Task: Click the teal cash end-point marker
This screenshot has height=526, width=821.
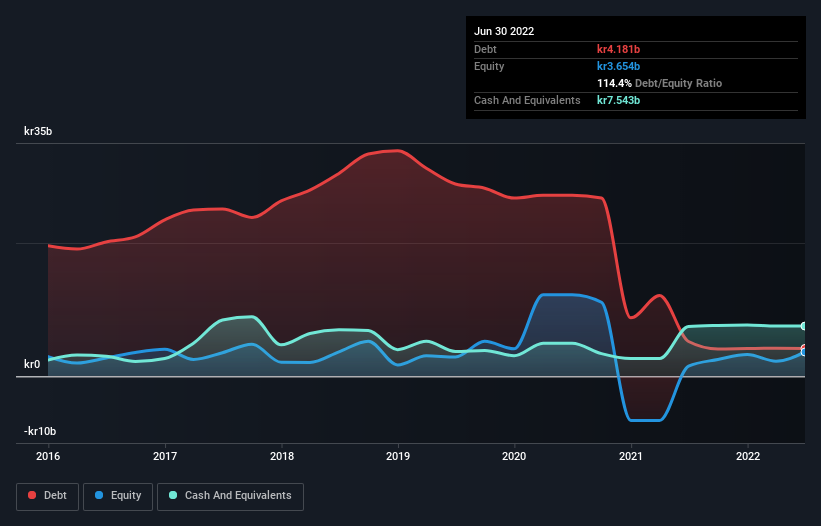Action: click(x=803, y=326)
